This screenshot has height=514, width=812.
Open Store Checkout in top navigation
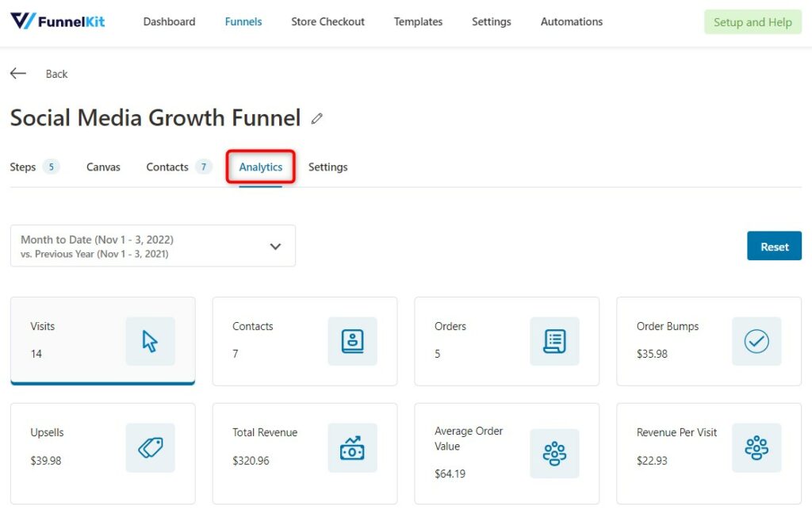(x=327, y=21)
